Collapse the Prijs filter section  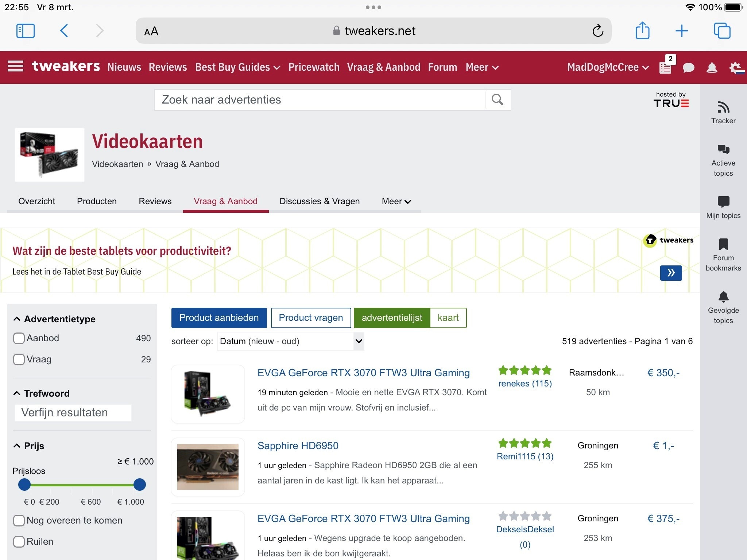pyautogui.click(x=16, y=446)
